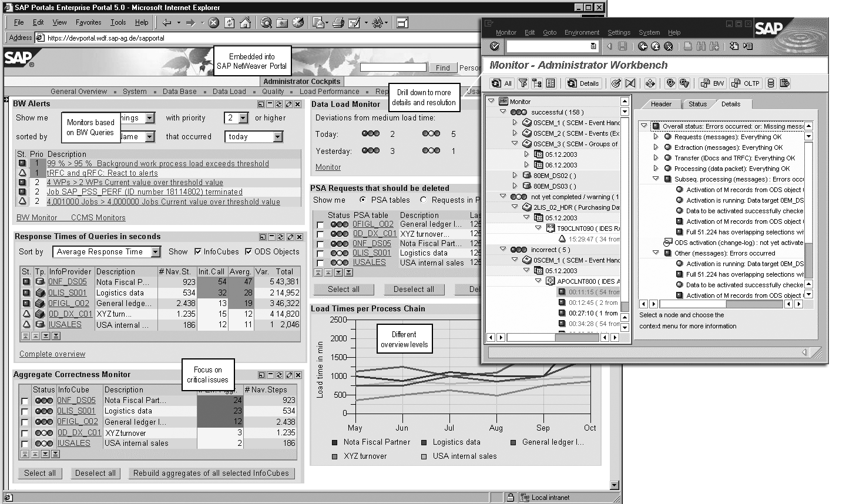The height and width of the screenshot is (504, 846).
Task: Expand 'Requests (messages): Everything OK' node
Action: point(656,137)
